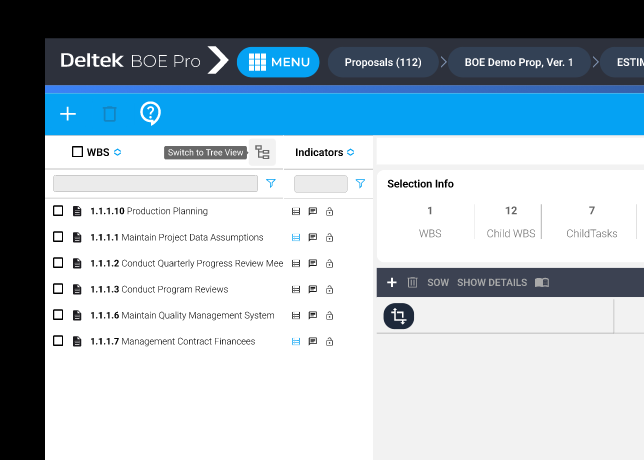644x460 pixels.
Task: Click lock indicator for Maintain Quality Management System
Action: pos(329,315)
